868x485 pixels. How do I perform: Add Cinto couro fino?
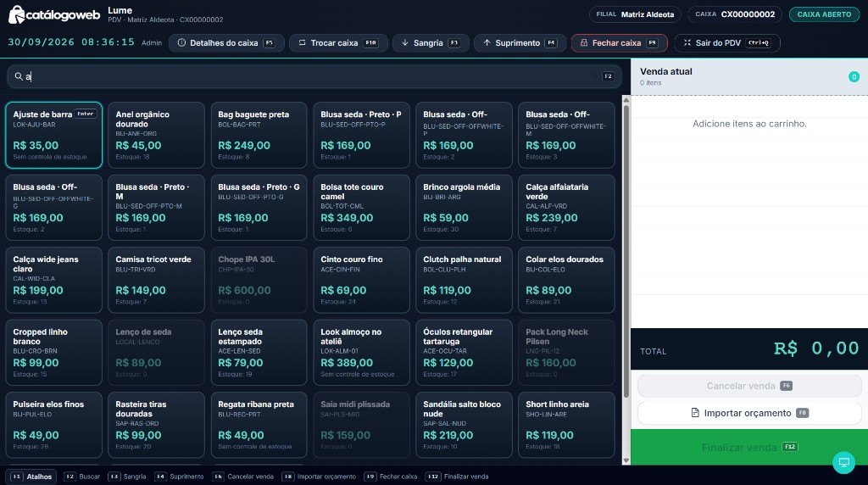pyautogui.click(x=361, y=280)
